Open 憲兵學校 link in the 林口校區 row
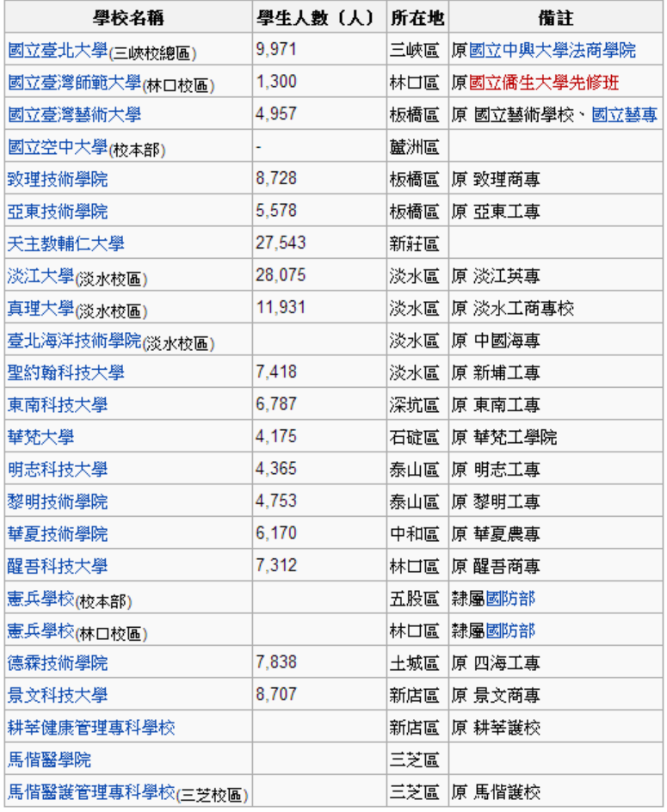Screen dimensions: 667x812 click(x=41, y=631)
